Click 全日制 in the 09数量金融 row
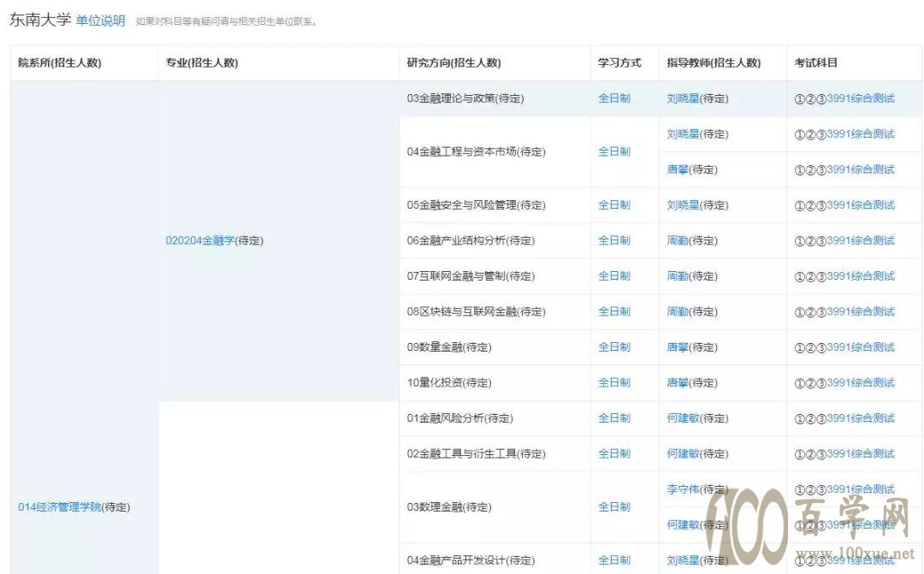This screenshot has width=924, height=574. [614, 347]
